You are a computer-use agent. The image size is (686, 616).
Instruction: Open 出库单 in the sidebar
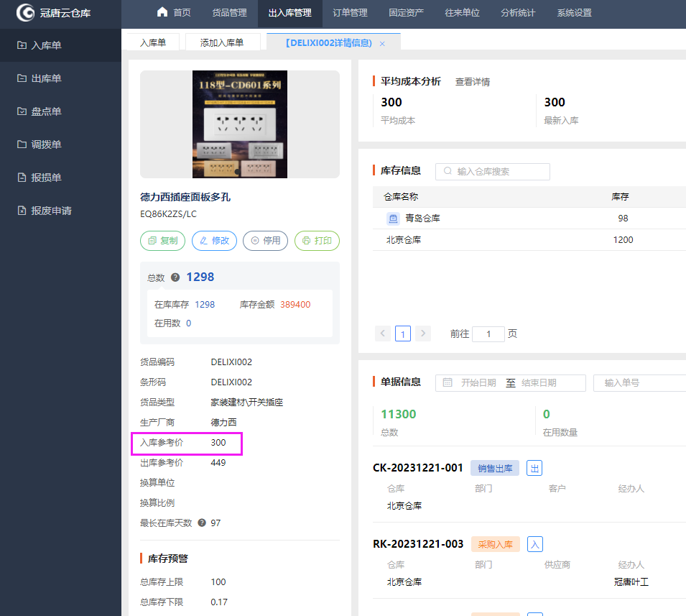pos(60,78)
